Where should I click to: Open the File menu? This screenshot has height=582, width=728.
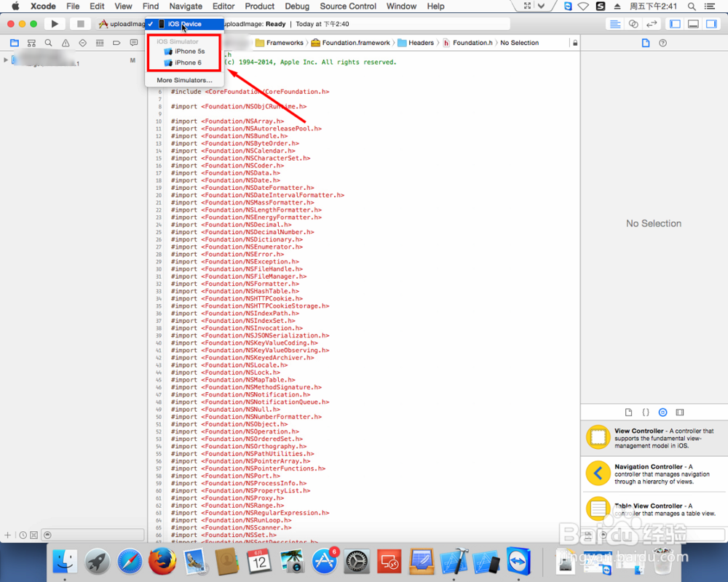click(73, 6)
